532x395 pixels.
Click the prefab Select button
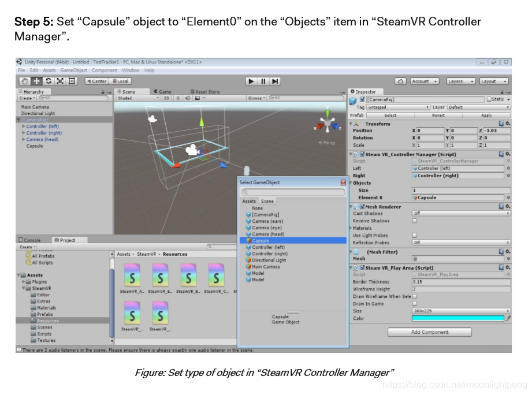(390, 115)
